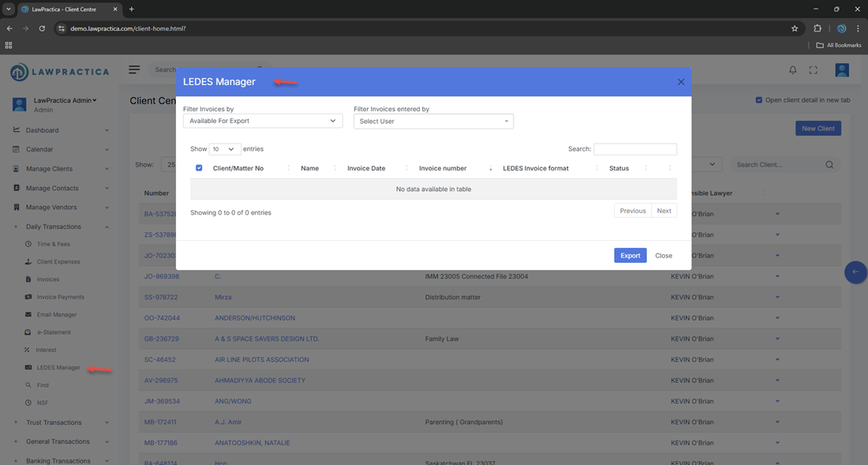Click the blue floating arrow button
868x465 pixels.
pyautogui.click(x=855, y=272)
